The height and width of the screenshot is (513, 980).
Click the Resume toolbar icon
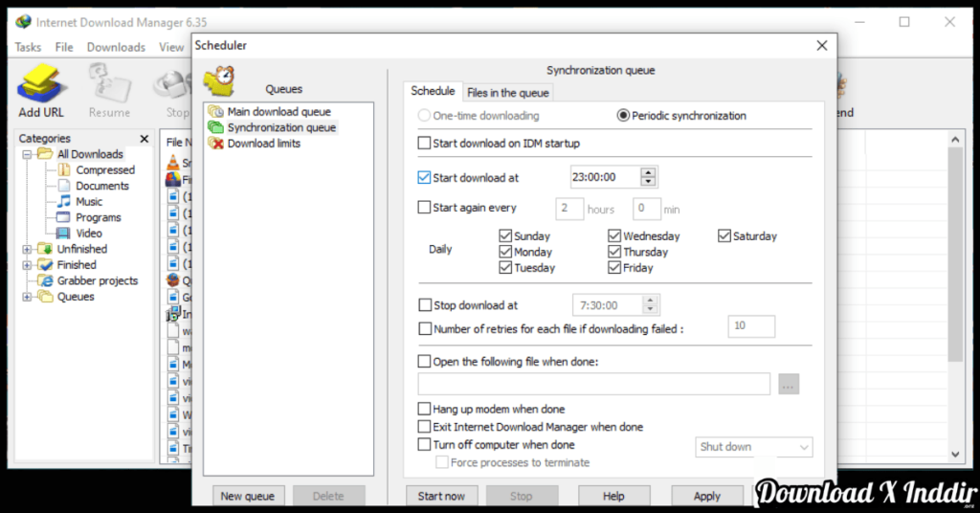click(x=109, y=86)
